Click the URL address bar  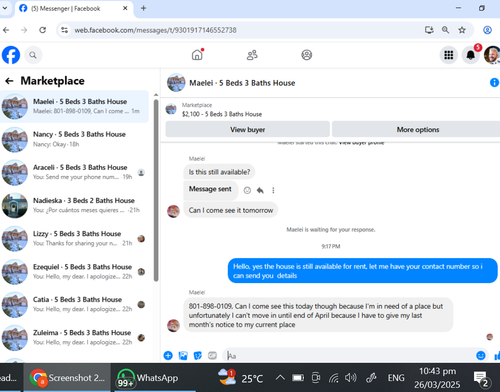point(247,30)
